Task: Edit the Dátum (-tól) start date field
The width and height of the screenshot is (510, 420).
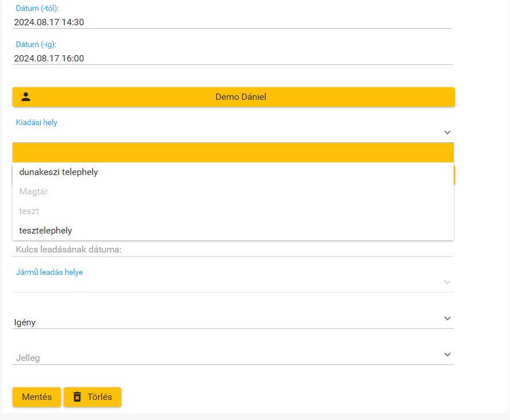Action: (233, 22)
